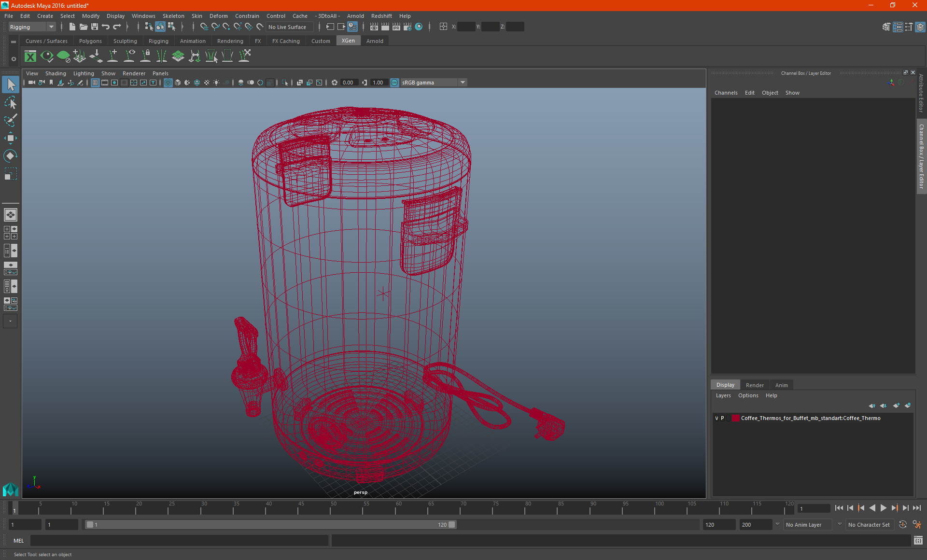
Task: Select the snap to grid icon
Action: click(x=204, y=27)
